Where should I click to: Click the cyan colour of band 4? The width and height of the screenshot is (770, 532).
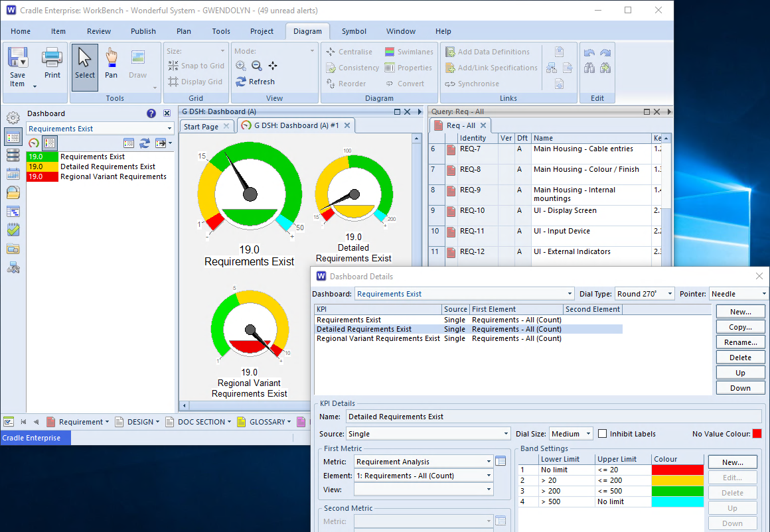(677, 501)
